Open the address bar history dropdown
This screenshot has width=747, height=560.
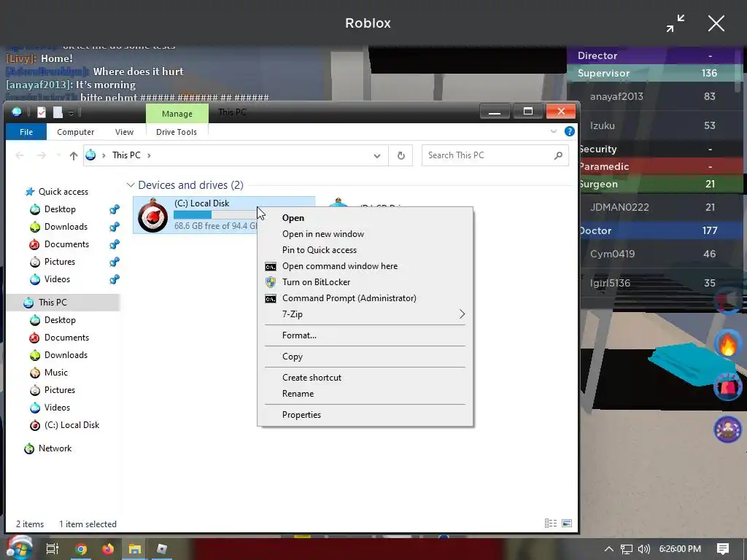[x=377, y=156]
